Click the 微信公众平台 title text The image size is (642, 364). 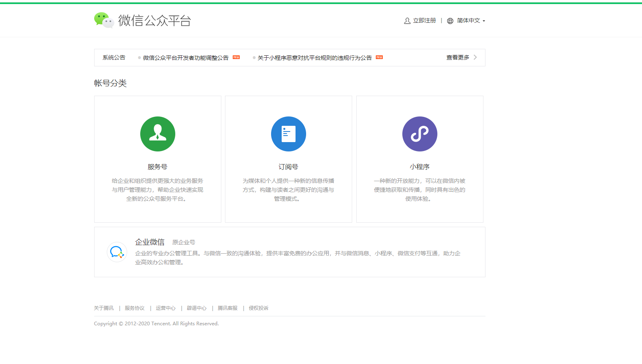point(154,20)
